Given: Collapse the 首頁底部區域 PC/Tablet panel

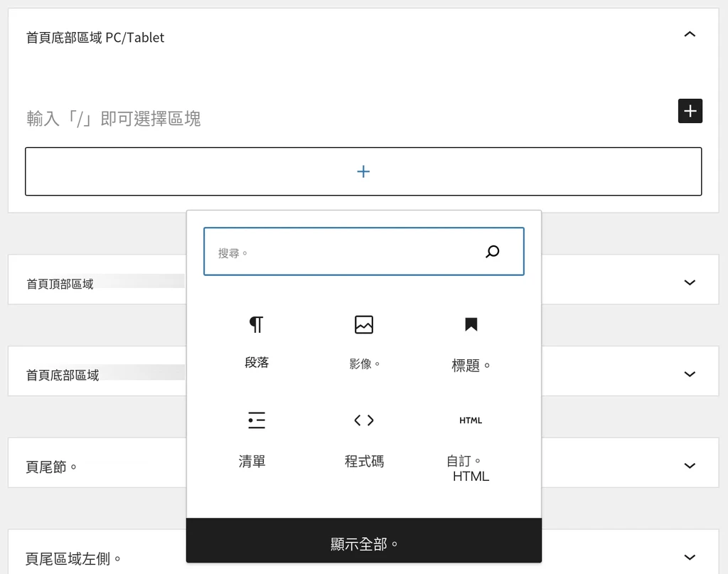Looking at the screenshot, I should [x=690, y=34].
